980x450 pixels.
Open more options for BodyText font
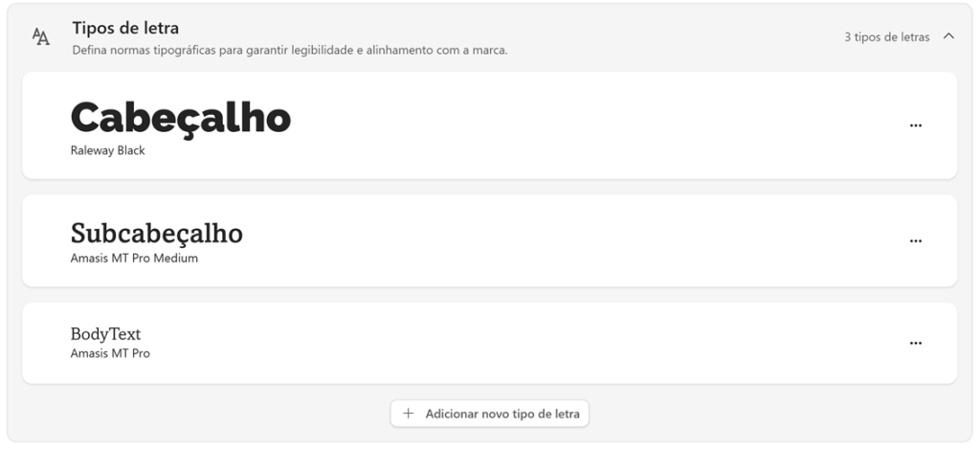pyautogui.click(x=916, y=343)
